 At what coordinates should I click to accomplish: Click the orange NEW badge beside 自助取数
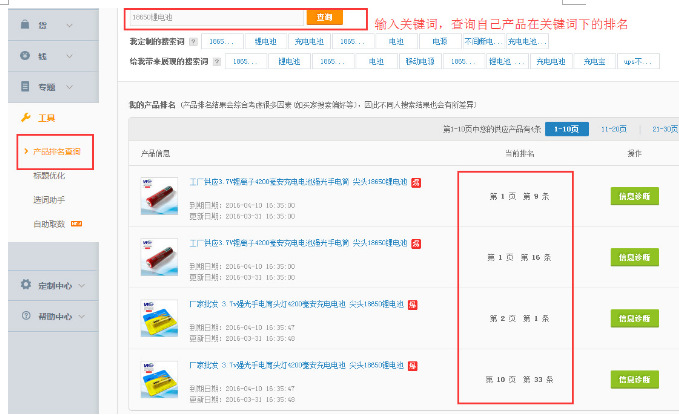(76, 224)
